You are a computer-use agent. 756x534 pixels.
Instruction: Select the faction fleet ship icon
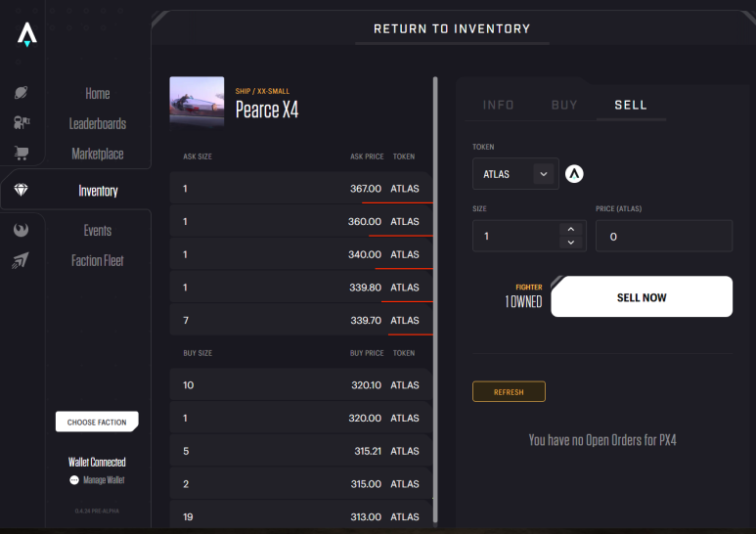21,260
